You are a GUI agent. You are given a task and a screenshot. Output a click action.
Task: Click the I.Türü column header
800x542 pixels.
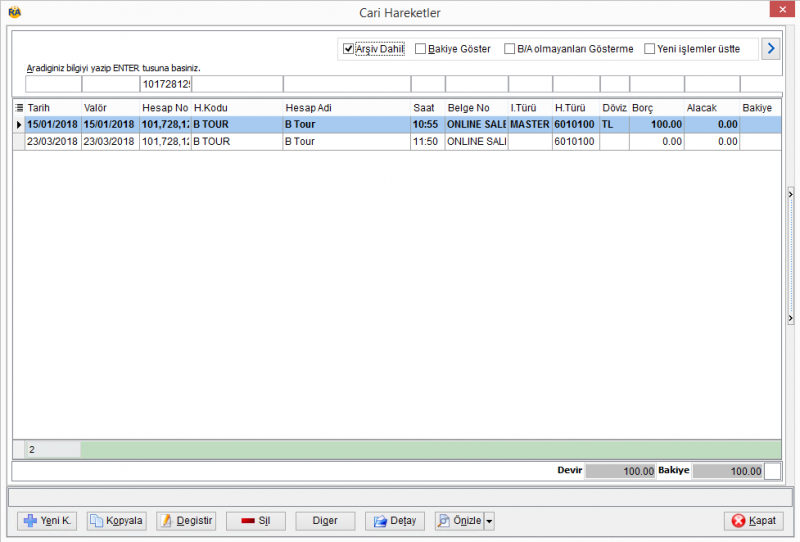530,108
